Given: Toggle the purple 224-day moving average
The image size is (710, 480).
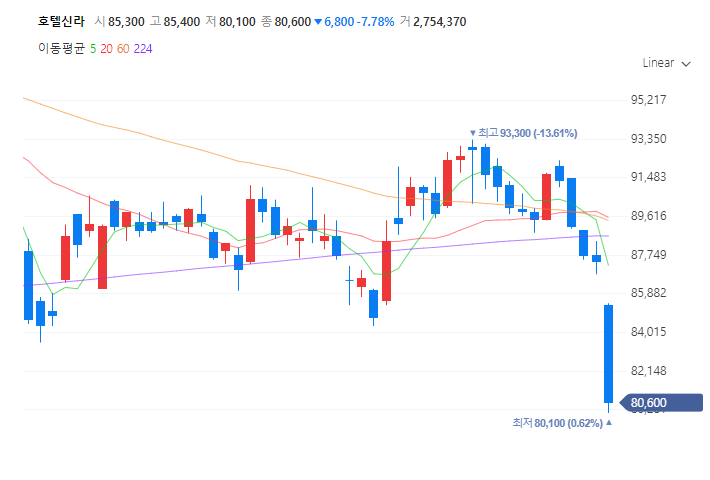Looking at the screenshot, I should tap(143, 48).
